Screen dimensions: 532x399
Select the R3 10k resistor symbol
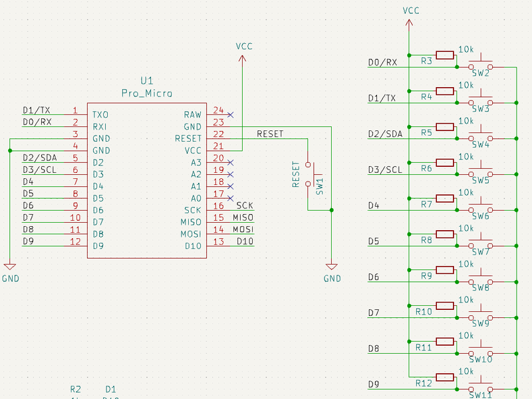[x=444, y=55]
